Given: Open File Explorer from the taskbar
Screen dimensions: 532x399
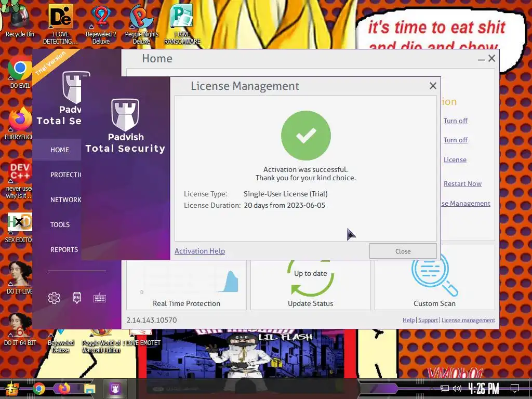Looking at the screenshot, I should [x=89, y=389].
